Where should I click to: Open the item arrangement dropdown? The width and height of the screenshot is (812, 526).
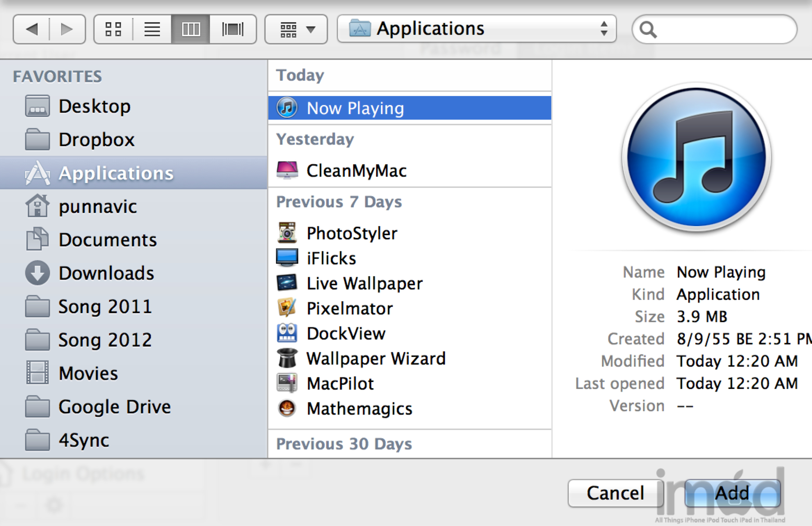click(296, 29)
